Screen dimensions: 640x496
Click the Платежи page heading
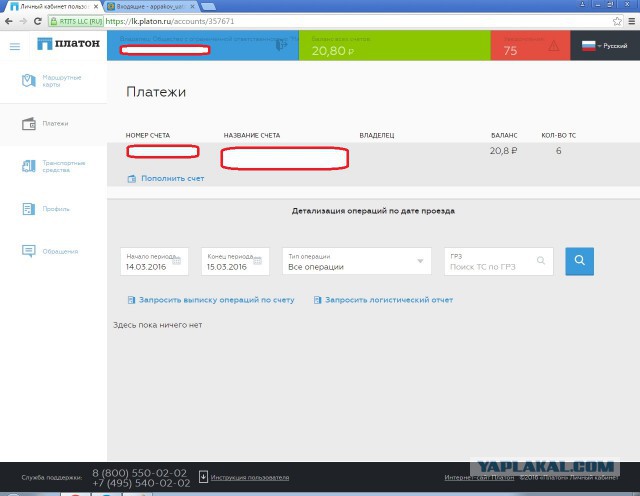(x=156, y=92)
